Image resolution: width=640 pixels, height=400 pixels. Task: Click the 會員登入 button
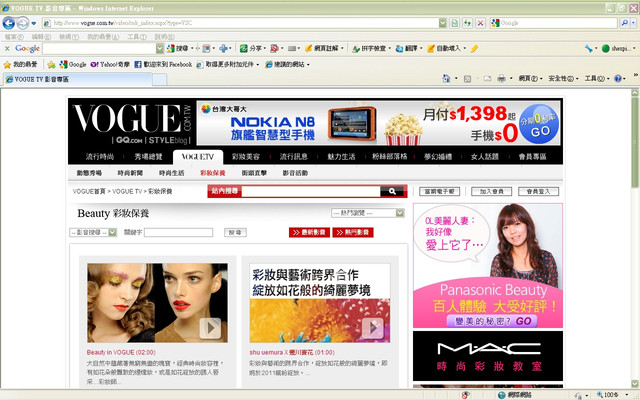(538, 191)
